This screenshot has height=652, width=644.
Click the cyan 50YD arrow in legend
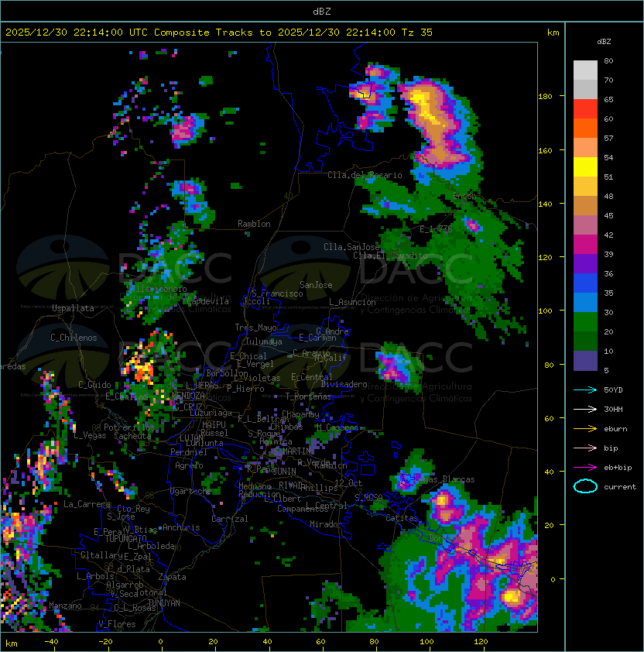point(585,390)
